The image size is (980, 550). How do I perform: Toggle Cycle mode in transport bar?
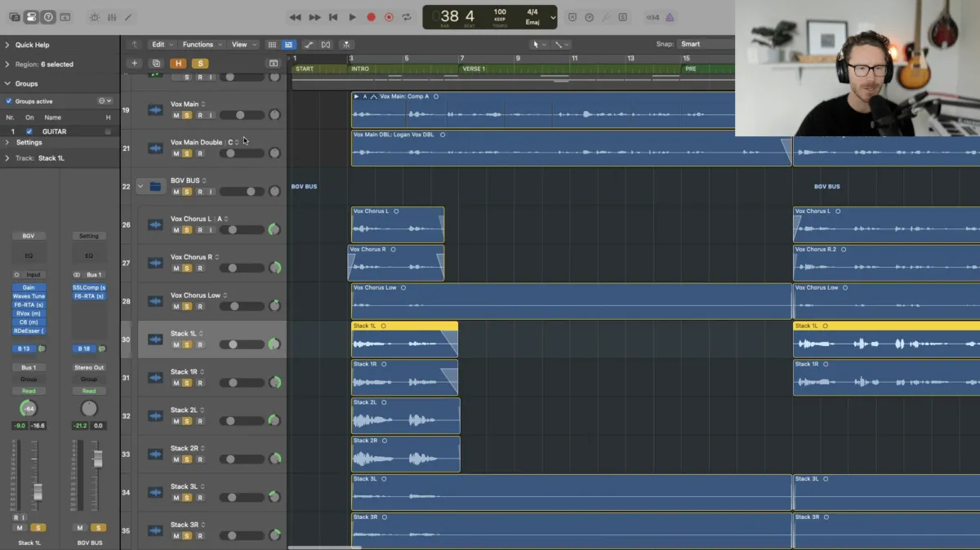[x=407, y=17]
